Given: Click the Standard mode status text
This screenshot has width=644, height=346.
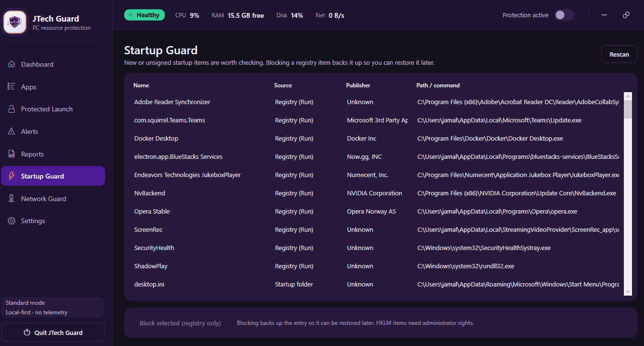Looking at the screenshot, I should click(25, 303).
